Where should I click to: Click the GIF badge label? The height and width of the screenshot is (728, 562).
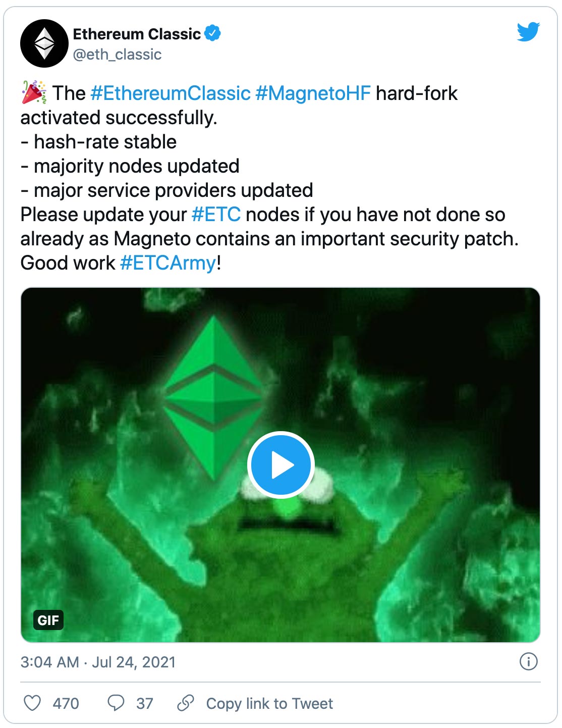point(48,620)
